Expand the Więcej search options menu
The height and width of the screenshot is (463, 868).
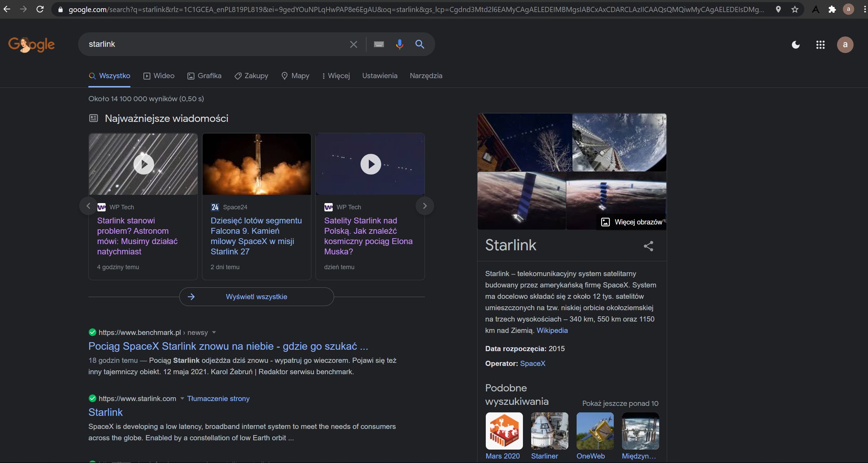(336, 76)
